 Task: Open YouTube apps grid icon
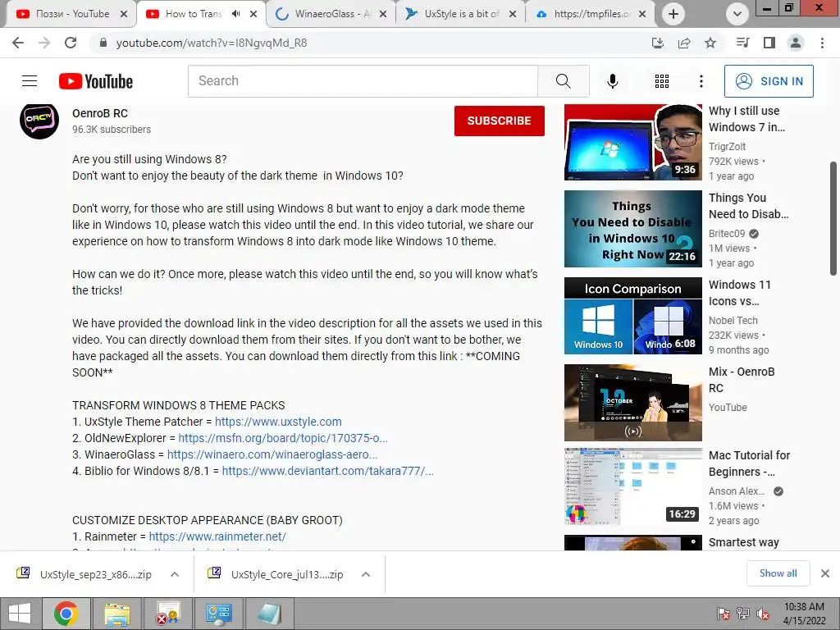662,81
